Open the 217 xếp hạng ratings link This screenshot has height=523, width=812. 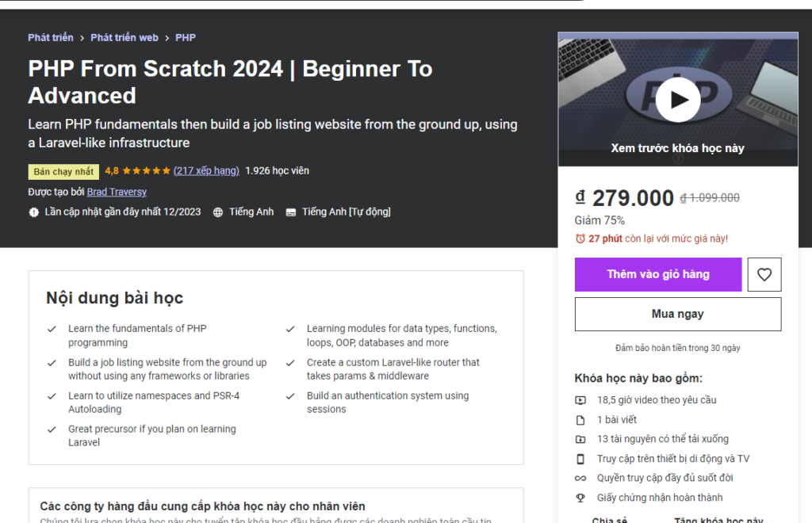click(x=206, y=171)
